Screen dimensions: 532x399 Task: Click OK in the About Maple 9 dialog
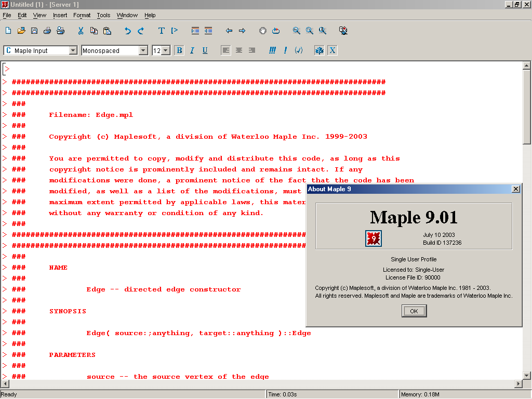pos(414,311)
